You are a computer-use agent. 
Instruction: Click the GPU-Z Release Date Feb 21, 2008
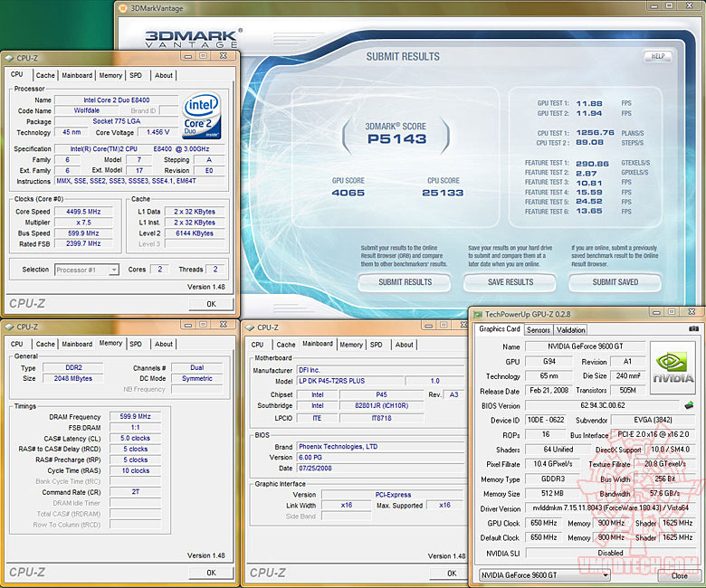(x=549, y=391)
